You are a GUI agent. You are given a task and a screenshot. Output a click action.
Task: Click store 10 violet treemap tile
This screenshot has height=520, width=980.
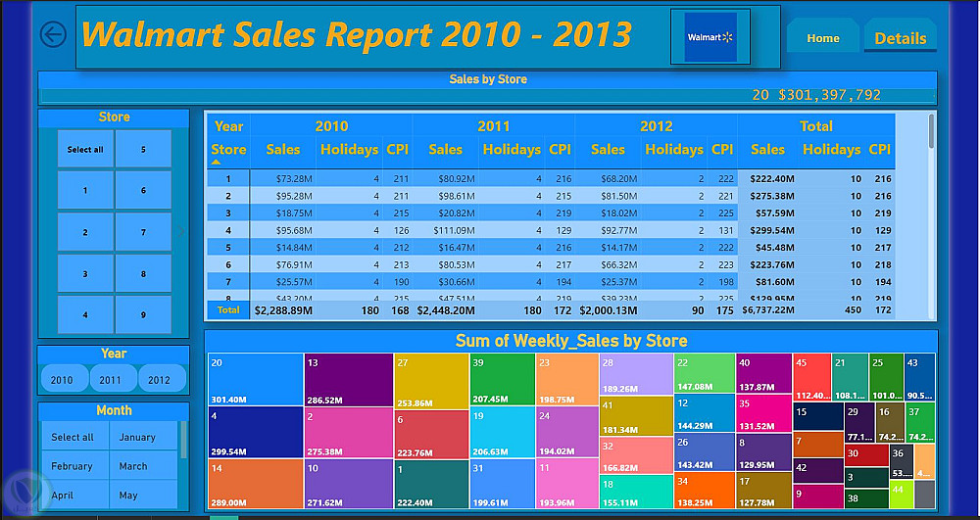pos(349,485)
